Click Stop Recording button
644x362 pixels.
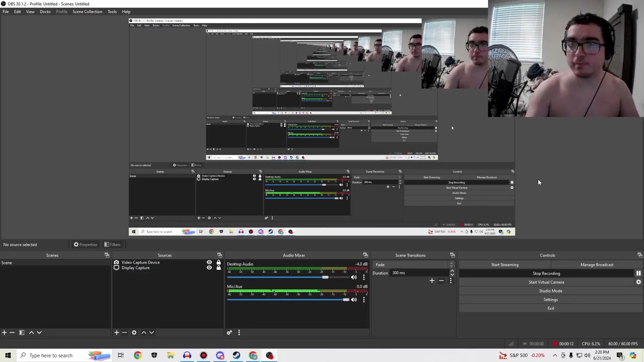[x=546, y=274]
